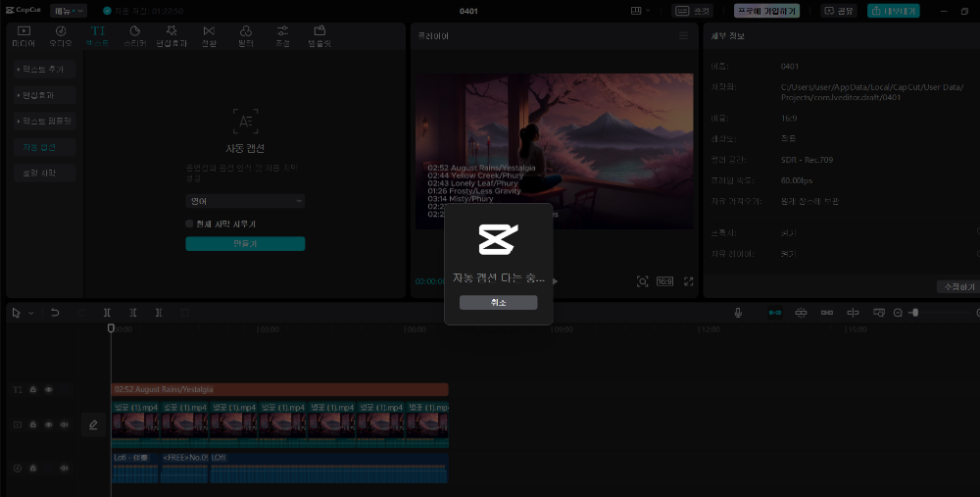980x497 pixels.
Task: Open the selection tool mode dropdown arrow
Action: click(30, 314)
